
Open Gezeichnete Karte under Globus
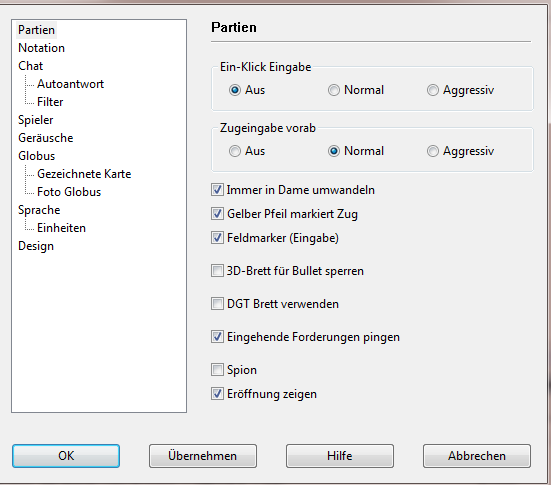click(84, 174)
